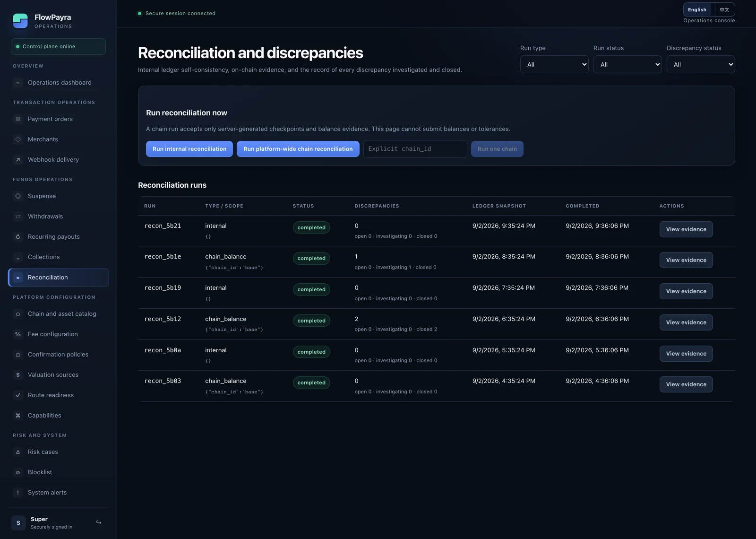The width and height of the screenshot is (756, 539).
Task: Click the Secure session connected indicator
Action: pos(176,13)
